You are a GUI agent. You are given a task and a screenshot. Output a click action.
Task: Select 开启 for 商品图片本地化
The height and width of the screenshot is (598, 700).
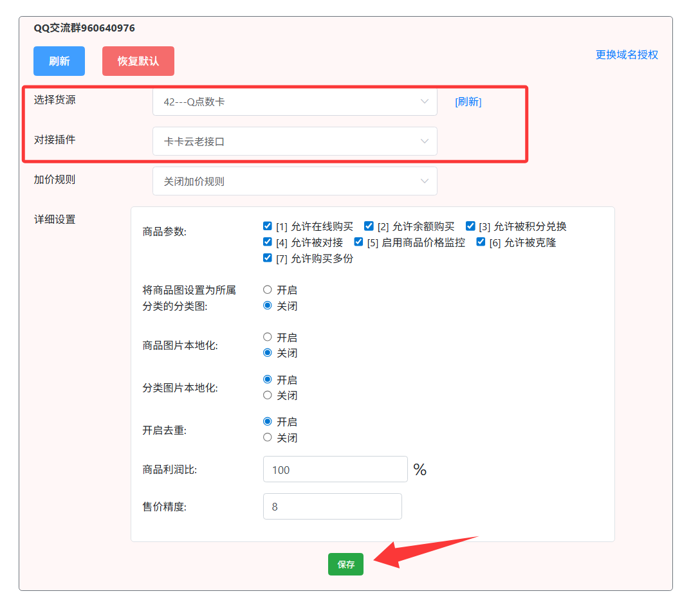pos(268,337)
